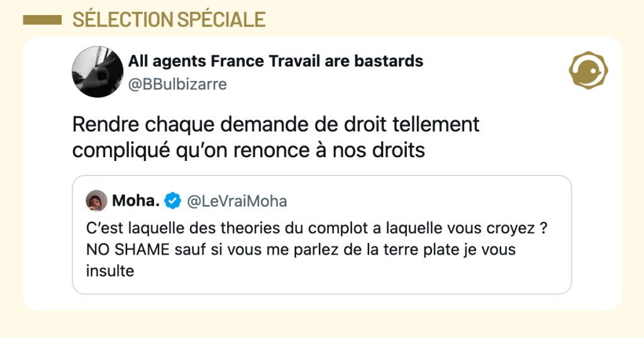Click the words "NO SHAME" in the quoted tweet
This screenshot has height=337, width=644.
(128, 250)
